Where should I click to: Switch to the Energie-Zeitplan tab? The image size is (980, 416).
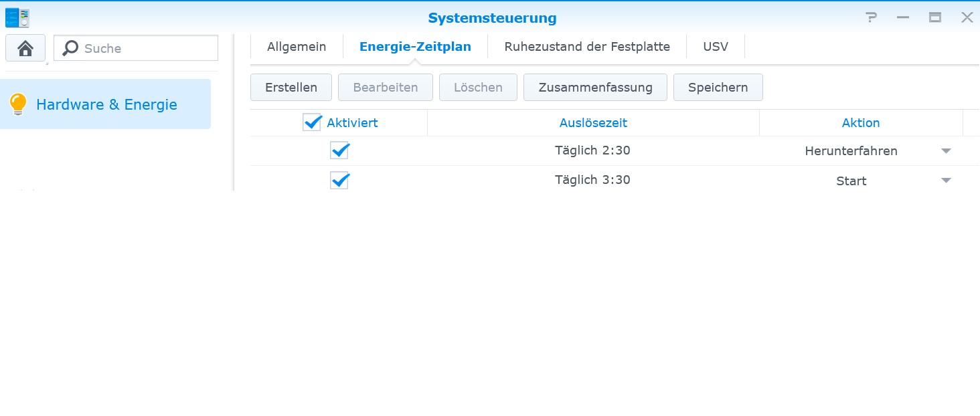click(415, 46)
